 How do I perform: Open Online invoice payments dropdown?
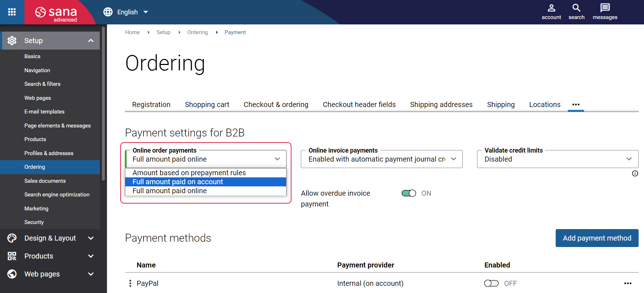382,159
